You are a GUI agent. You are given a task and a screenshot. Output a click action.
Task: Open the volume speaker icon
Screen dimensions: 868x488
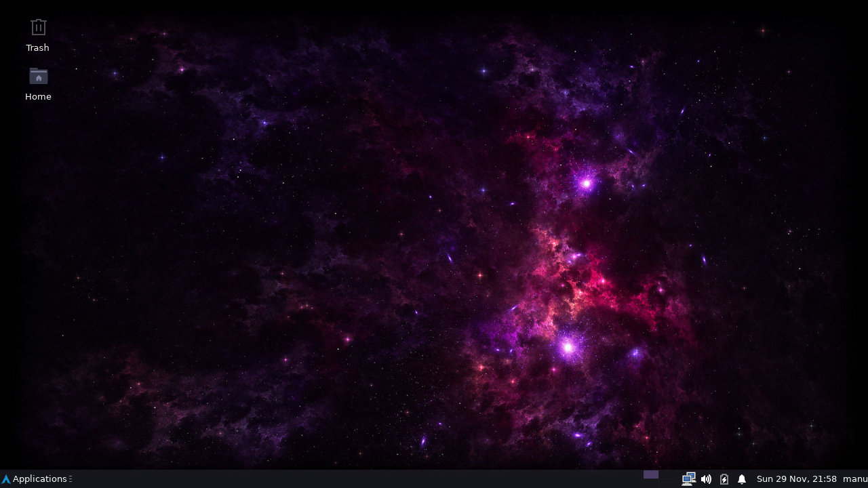click(706, 479)
